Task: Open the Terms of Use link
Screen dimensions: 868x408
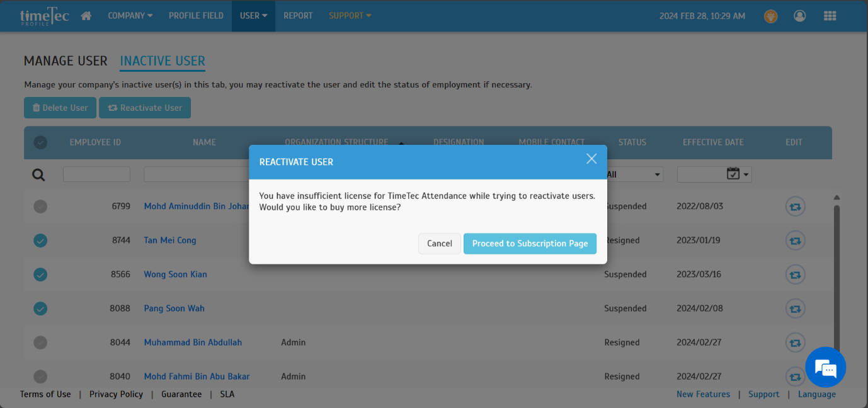Action: [45, 394]
